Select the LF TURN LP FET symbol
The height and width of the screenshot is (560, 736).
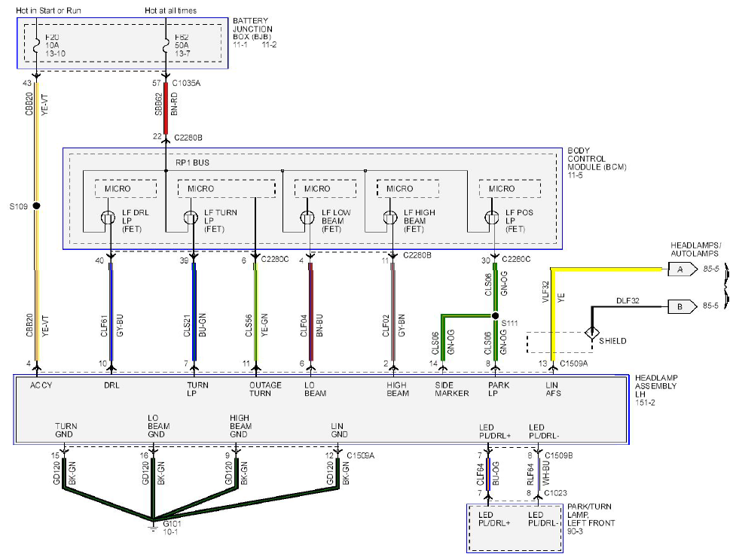[191, 218]
